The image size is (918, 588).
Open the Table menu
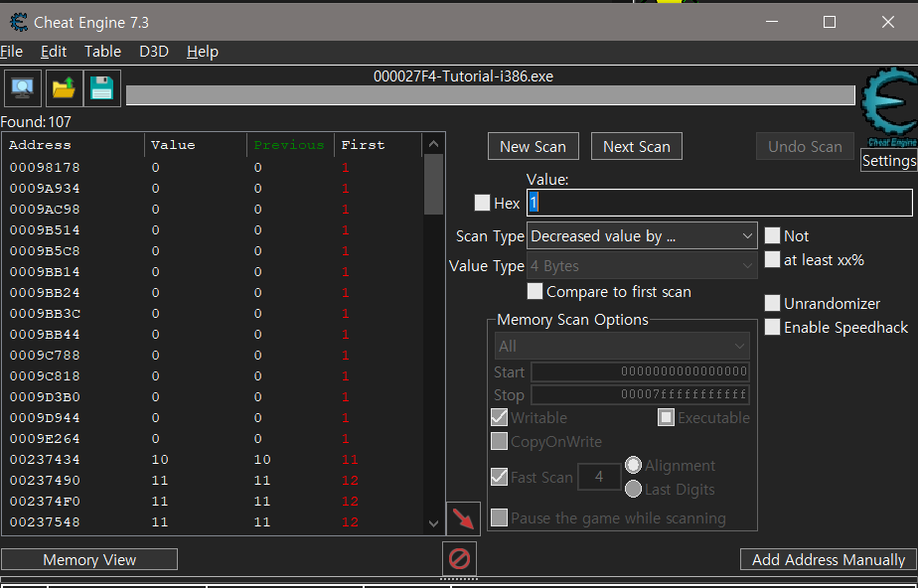[x=102, y=52]
